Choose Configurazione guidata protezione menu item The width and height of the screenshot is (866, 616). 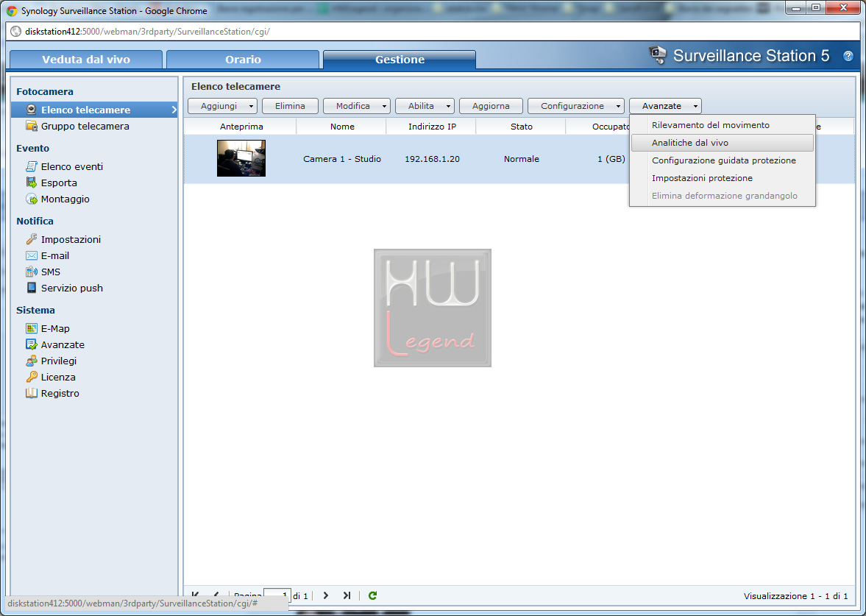pyautogui.click(x=723, y=160)
